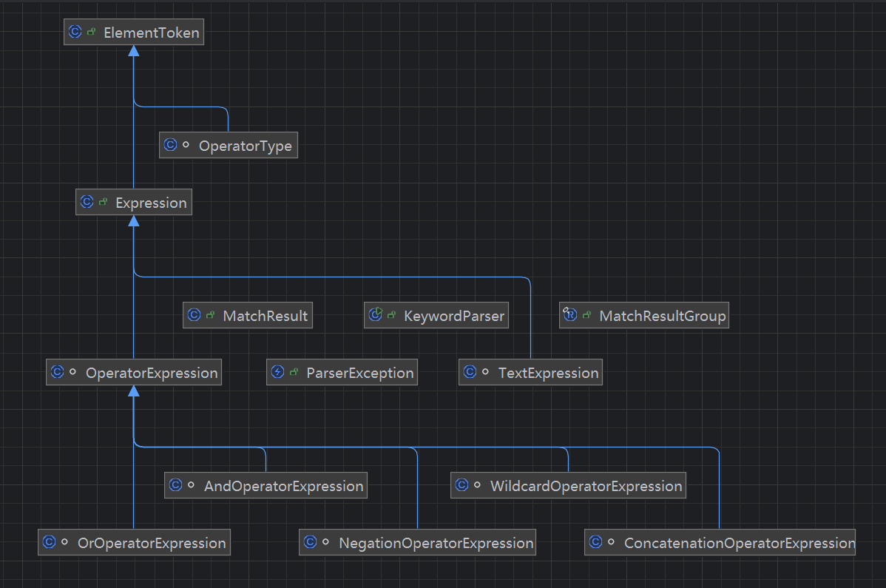The width and height of the screenshot is (886, 588).
Task: Select the MatchResultGroup name text
Action: pos(662,316)
